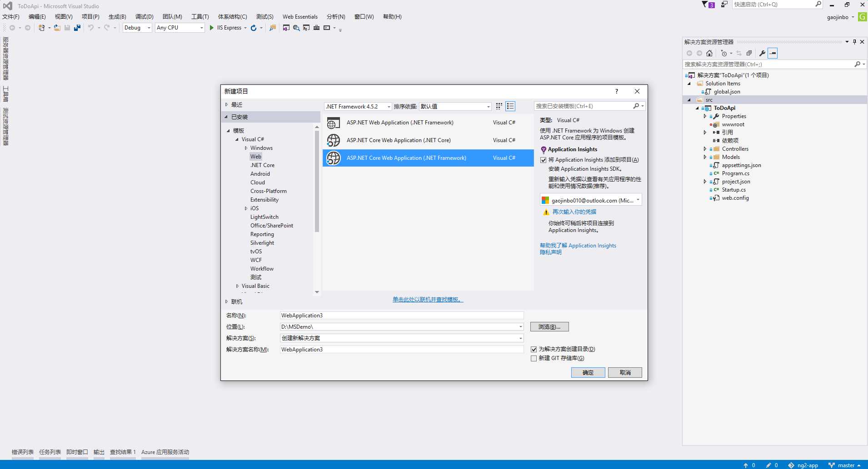
Task: Expand the Online (联机) section
Action: (x=226, y=301)
